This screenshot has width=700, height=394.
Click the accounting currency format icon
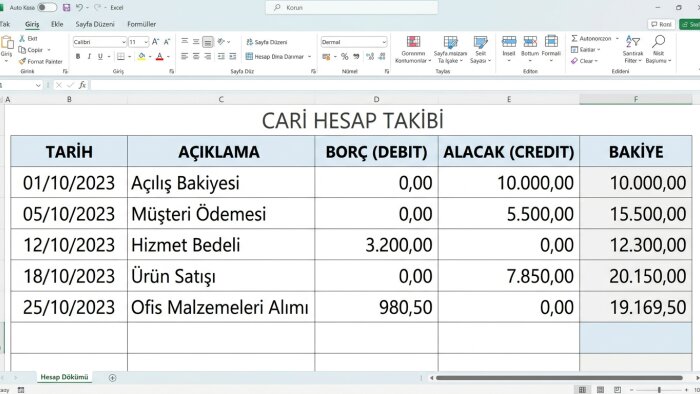[326, 57]
